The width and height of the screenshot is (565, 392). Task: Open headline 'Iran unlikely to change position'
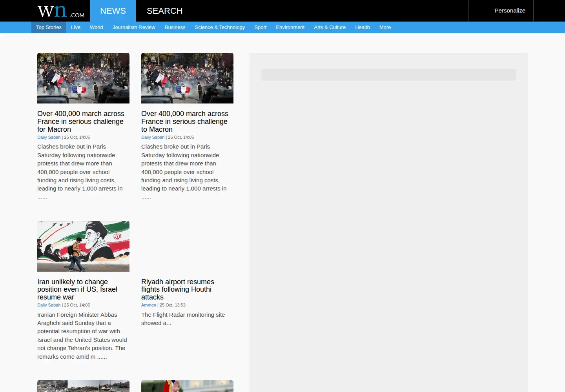(x=77, y=289)
